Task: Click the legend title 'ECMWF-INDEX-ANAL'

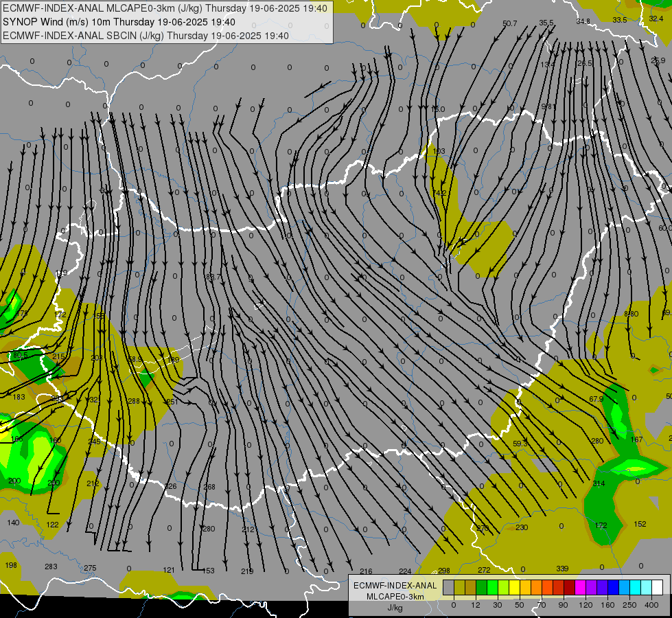Action: pos(395,586)
